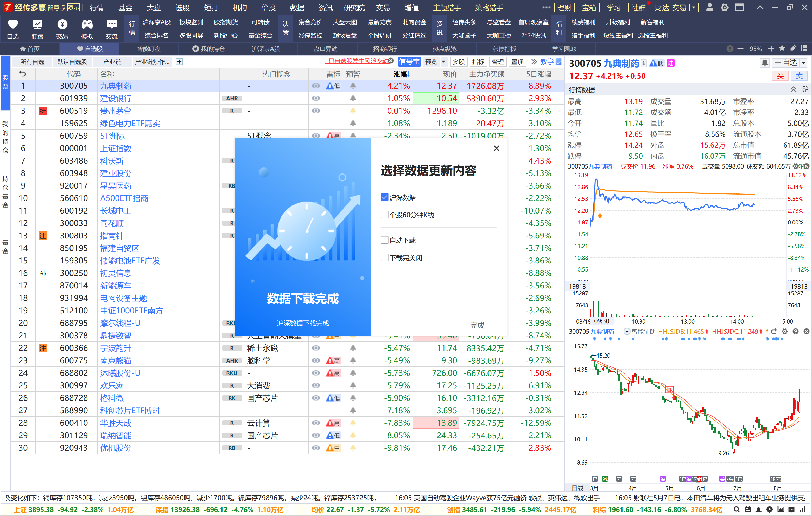Open the message icon in status bar
Image resolution: width=812 pixels, height=516 pixels.
pyautogui.click(x=791, y=509)
